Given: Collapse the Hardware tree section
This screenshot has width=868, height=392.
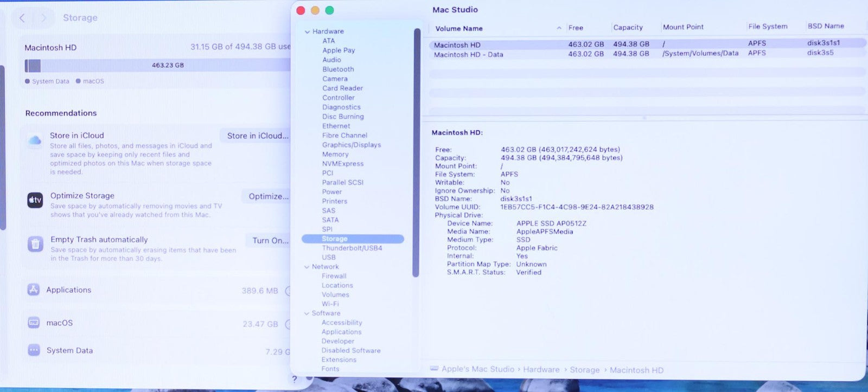Looking at the screenshot, I should pos(307,32).
